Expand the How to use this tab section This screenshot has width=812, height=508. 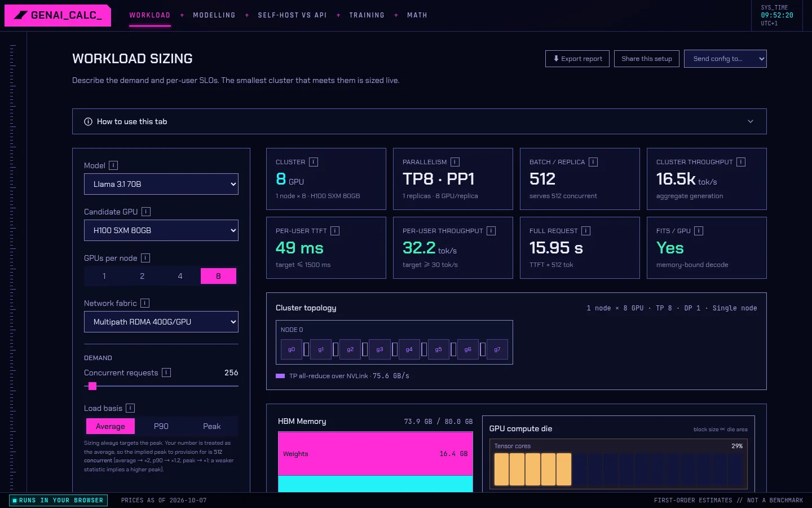(420, 121)
